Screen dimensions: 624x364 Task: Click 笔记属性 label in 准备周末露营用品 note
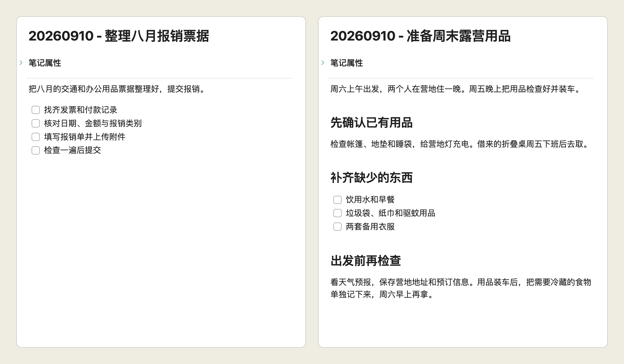(347, 63)
